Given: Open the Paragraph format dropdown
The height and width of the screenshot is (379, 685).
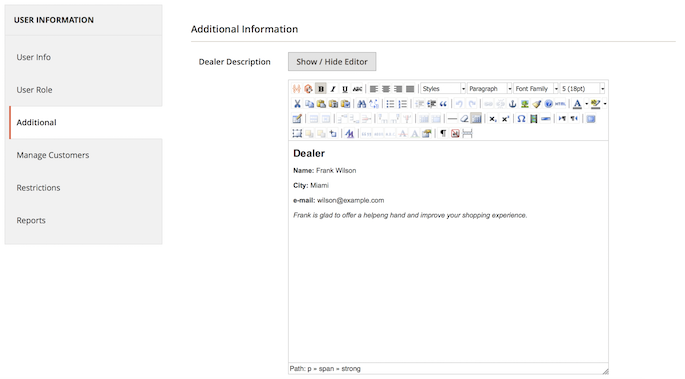Looking at the screenshot, I should [x=490, y=89].
